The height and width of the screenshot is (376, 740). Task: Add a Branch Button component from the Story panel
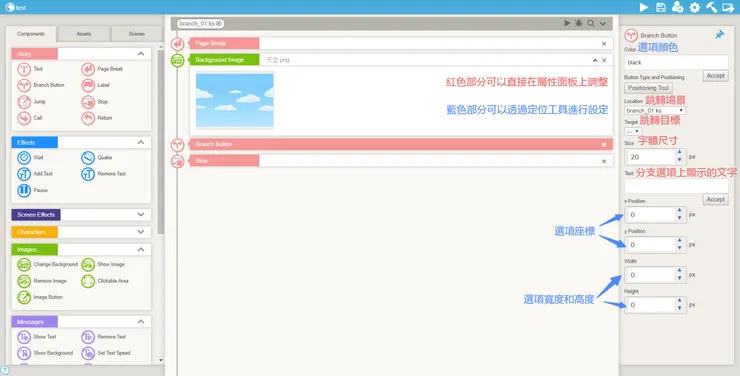42,85
